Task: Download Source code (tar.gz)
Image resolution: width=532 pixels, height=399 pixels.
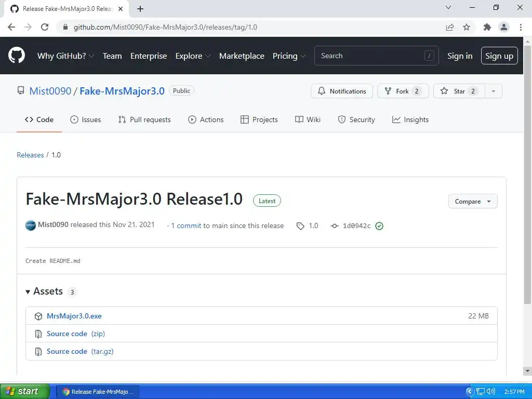Action: 80,351
